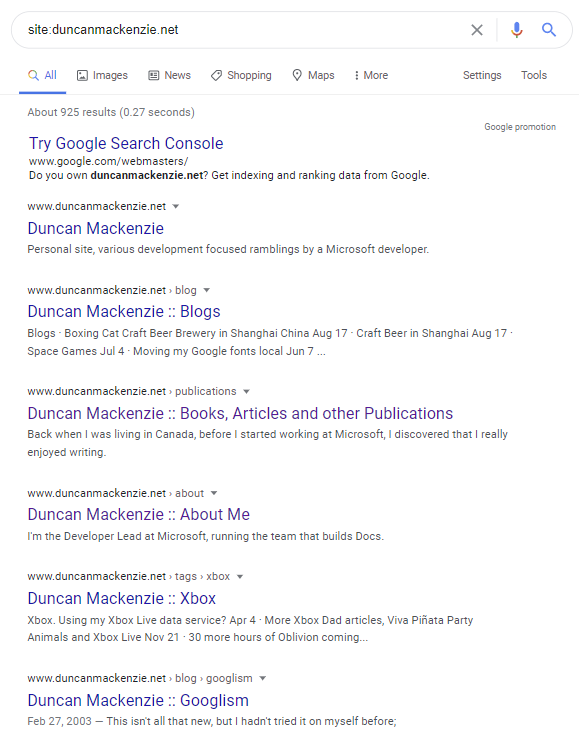
Task: Submit search with the magnifier icon
Action: (x=549, y=30)
